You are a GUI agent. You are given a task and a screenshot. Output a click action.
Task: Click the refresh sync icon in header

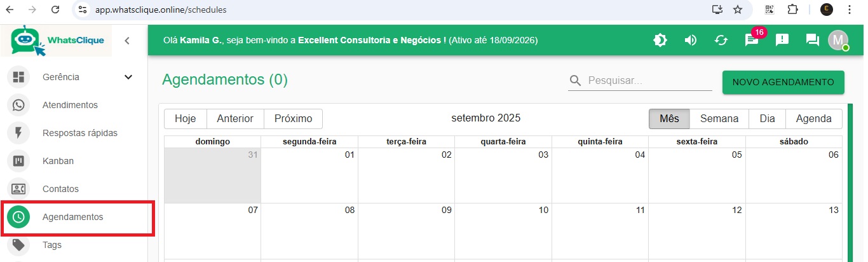click(x=721, y=40)
